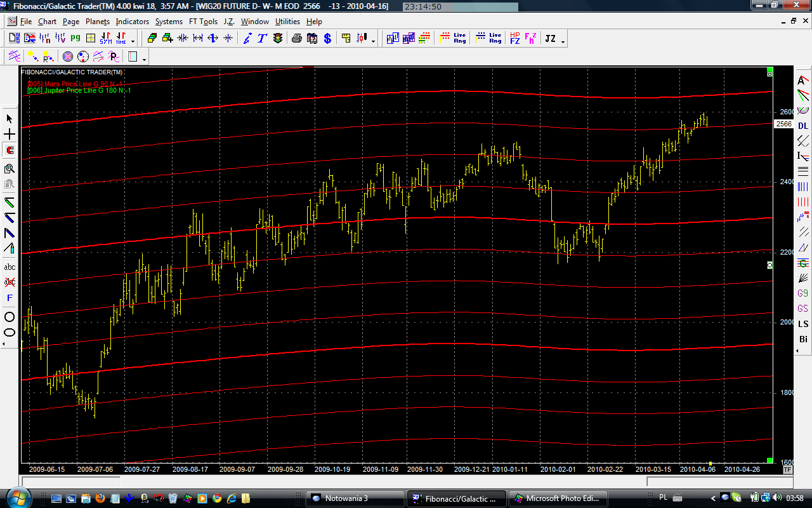Open dropdown arrow beside the grid icon
The image size is (812, 508).
pos(145,60)
